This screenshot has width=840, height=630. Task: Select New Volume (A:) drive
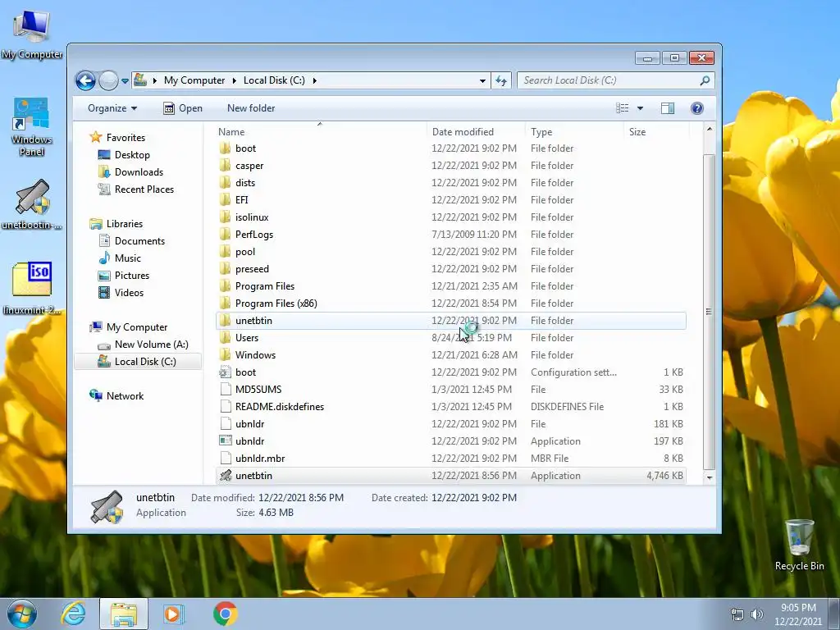[151, 345]
